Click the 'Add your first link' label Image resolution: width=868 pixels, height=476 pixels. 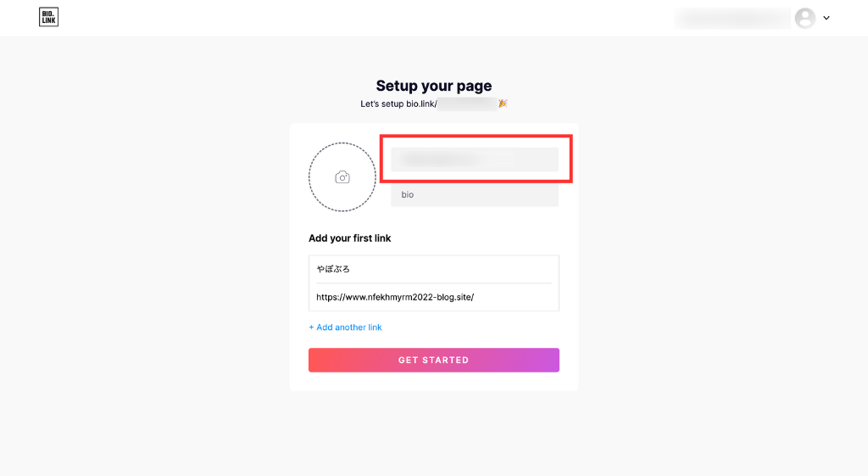350,238
